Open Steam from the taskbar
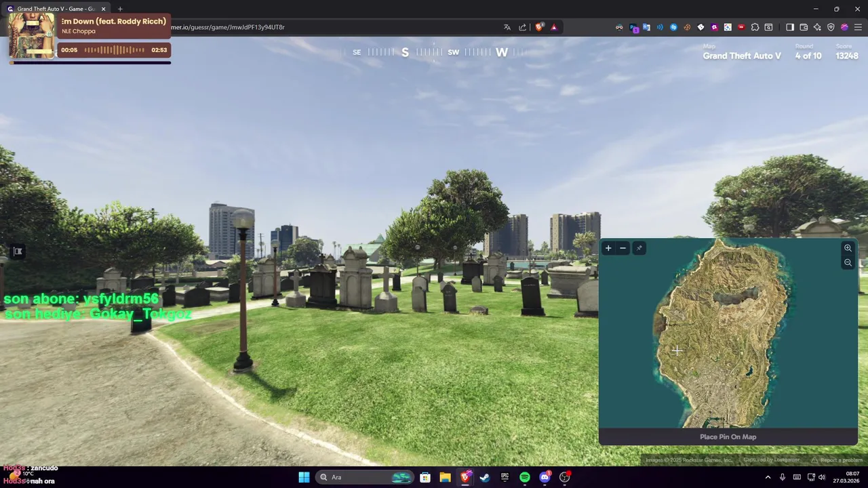868x488 pixels. coord(485,477)
